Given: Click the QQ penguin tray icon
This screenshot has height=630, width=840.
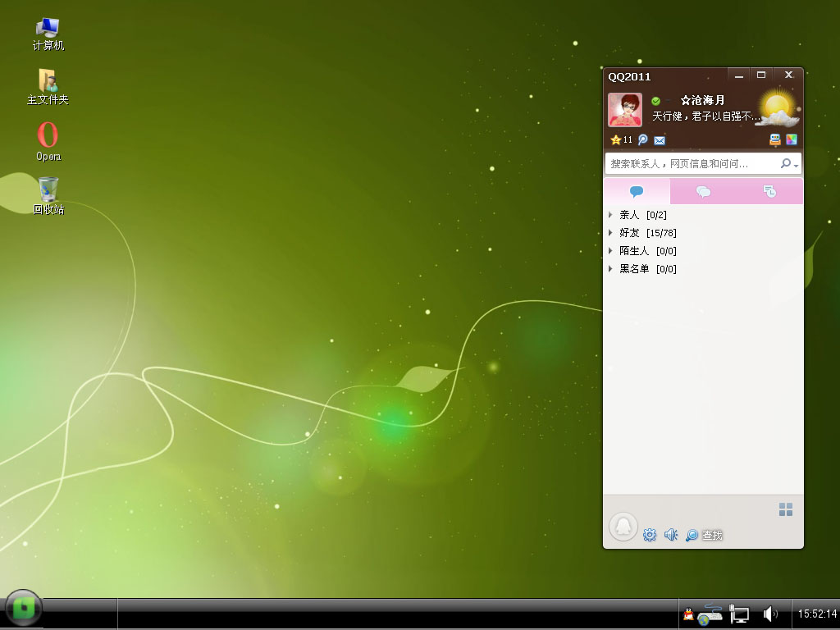Looking at the screenshot, I should [688, 614].
